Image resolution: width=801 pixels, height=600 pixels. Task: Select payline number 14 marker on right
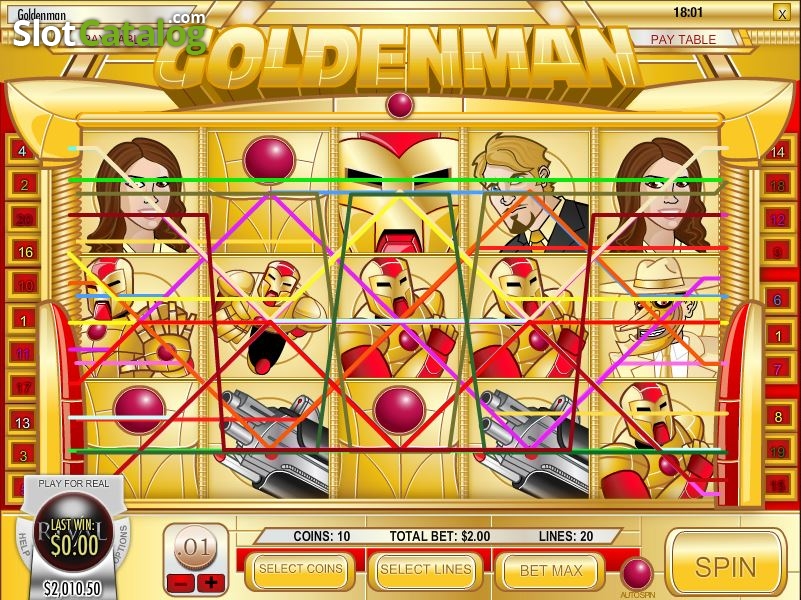[777, 152]
